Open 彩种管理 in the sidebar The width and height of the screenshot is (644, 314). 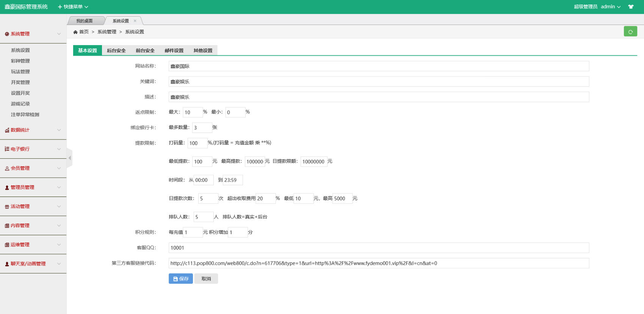(x=20, y=61)
